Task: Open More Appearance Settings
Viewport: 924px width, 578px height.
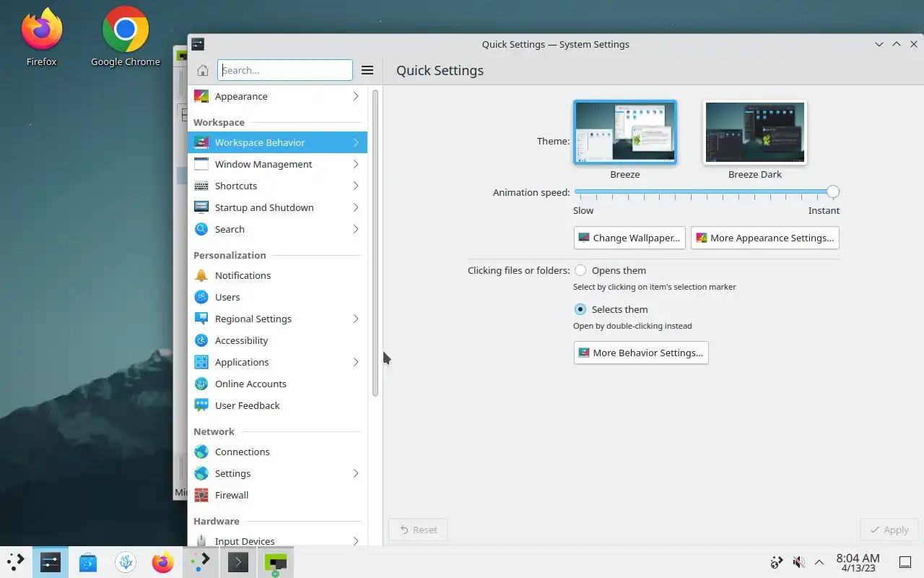Action: 765,238
